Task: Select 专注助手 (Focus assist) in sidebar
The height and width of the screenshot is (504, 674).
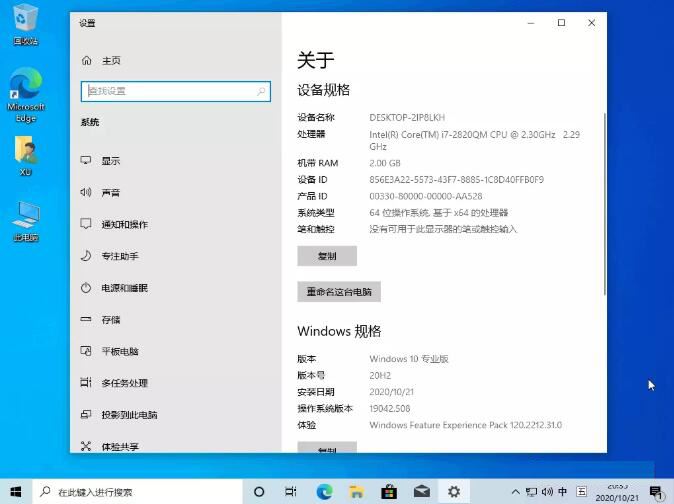Action: tap(119, 256)
